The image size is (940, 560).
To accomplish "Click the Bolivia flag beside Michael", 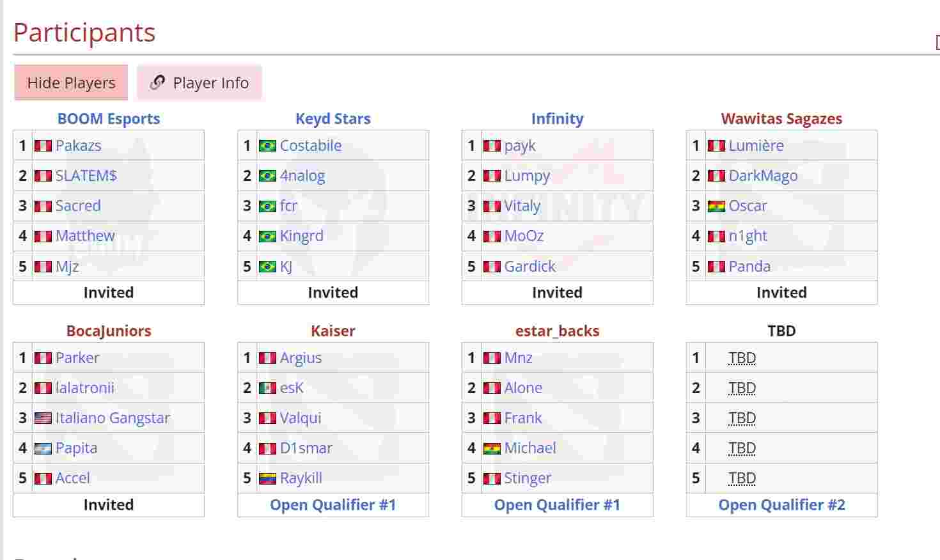I will click(x=492, y=449).
